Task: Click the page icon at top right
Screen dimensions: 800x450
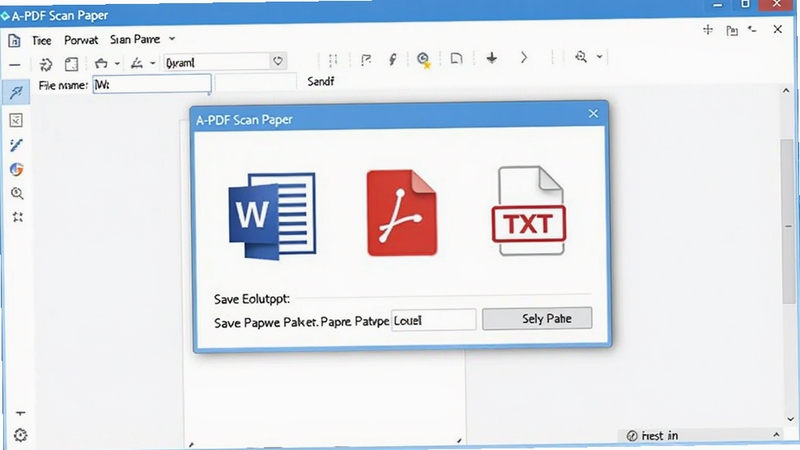Action: (x=732, y=31)
